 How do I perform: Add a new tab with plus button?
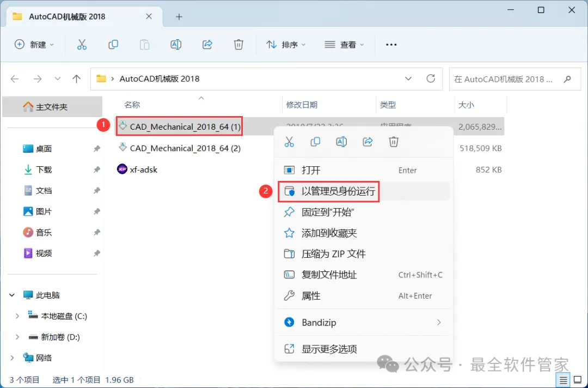179,17
